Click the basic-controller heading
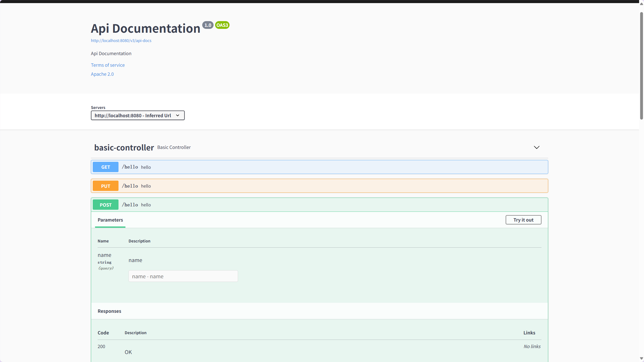Image resolution: width=644 pixels, height=362 pixels. [124, 147]
